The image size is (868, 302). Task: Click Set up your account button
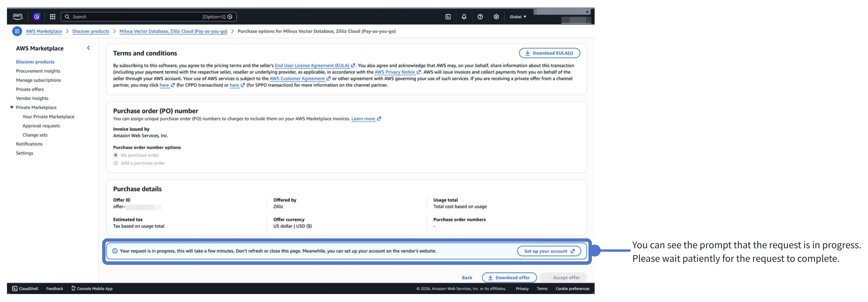[x=549, y=251]
